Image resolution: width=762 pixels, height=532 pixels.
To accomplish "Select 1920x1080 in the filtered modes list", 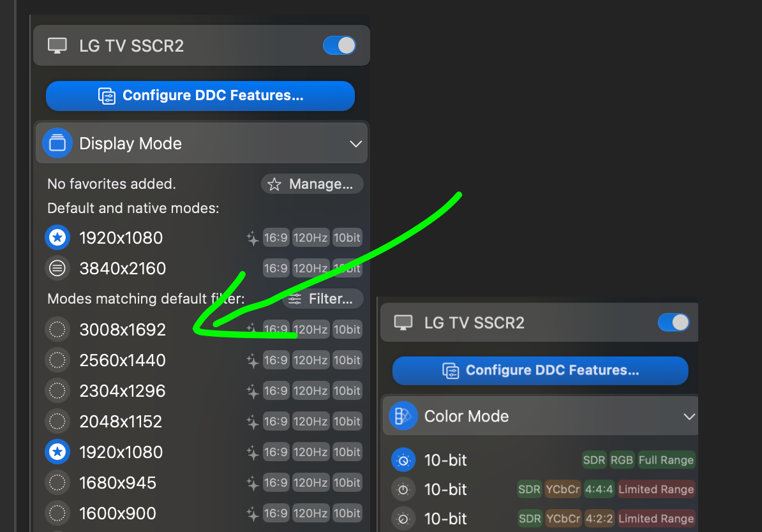I will (x=57, y=452).
